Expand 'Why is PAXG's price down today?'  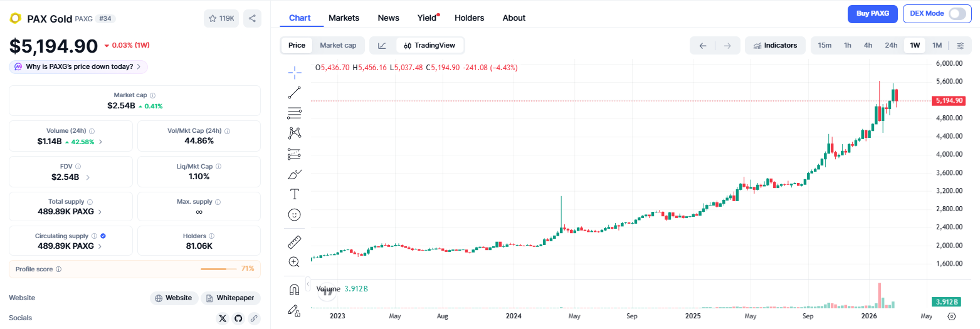coord(78,66)
